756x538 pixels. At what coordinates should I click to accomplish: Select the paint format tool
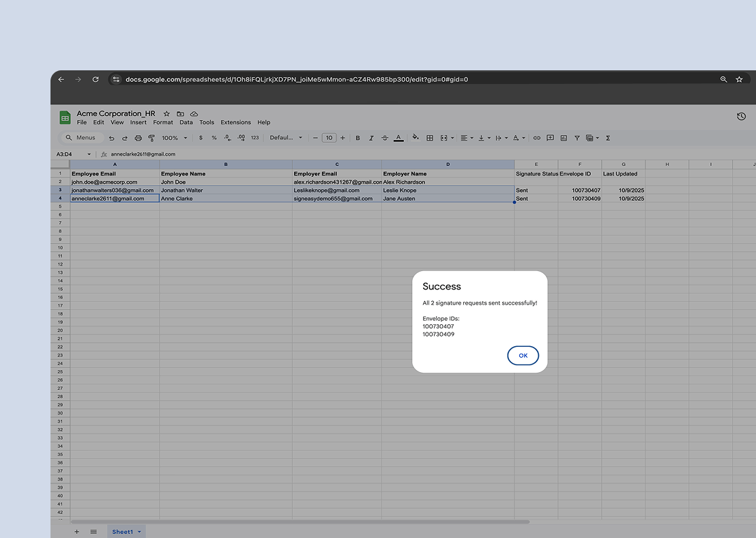click(151, 138)
